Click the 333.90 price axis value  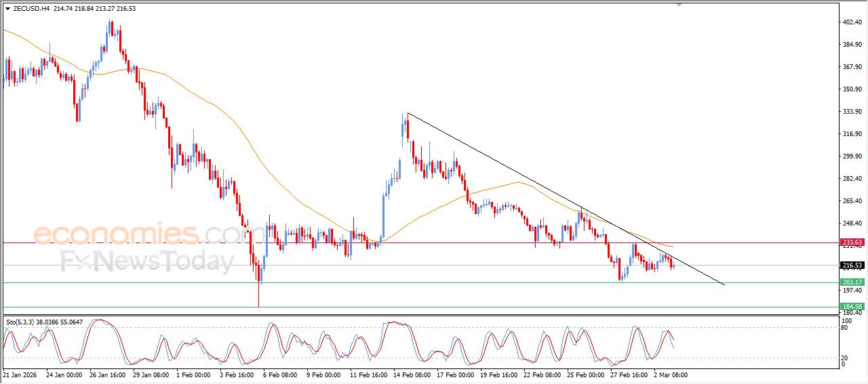pos(851,112)
